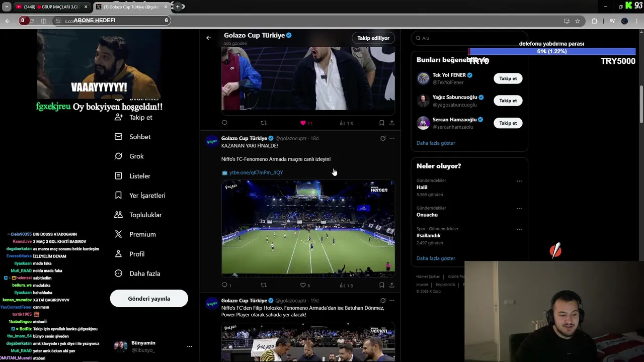
Task: Reply to the Niffo's FC-Fenomeno Armada match post
Action: coord(226,285)
